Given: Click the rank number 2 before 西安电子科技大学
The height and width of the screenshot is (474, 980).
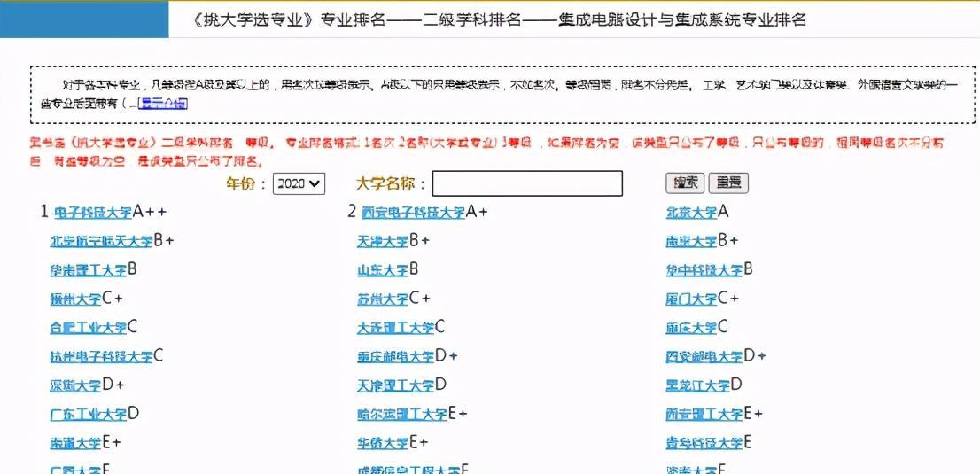Looking at the screenshot, I should pos(352,212).
